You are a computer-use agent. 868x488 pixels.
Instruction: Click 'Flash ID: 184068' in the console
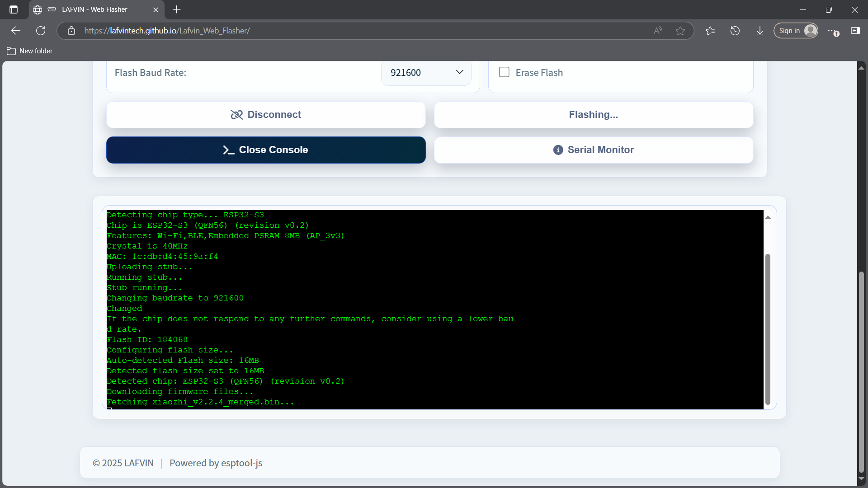point(147,340)
